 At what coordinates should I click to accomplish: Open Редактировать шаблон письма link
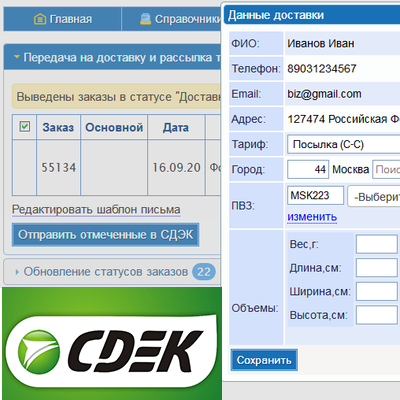click(x=96, y=209)
